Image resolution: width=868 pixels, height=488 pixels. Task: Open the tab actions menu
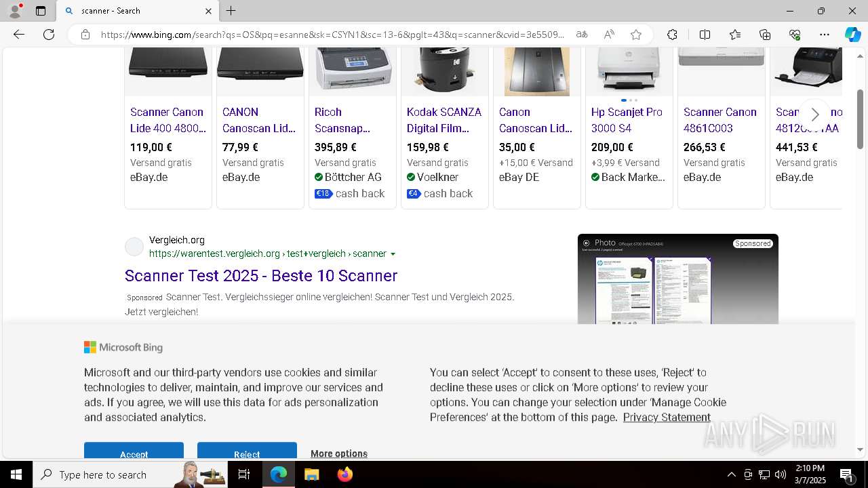(x=41, y=11)
